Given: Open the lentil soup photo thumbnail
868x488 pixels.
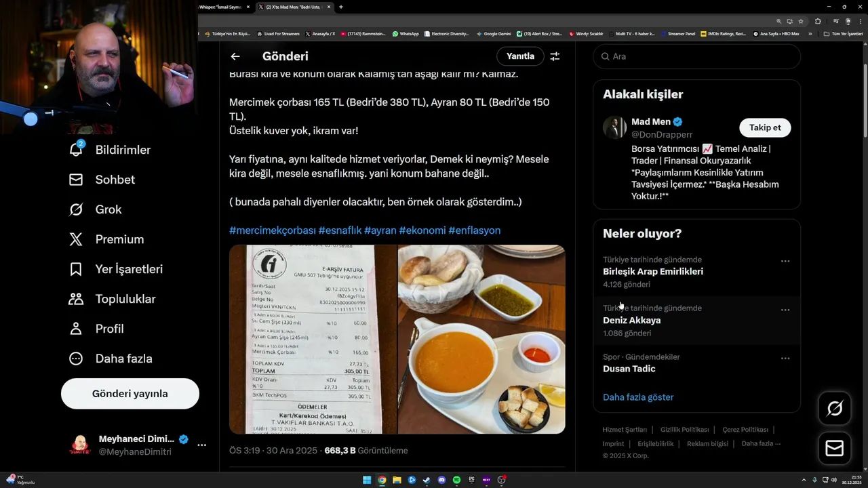Looking at the screenshot, I should [x=481, y=339].
